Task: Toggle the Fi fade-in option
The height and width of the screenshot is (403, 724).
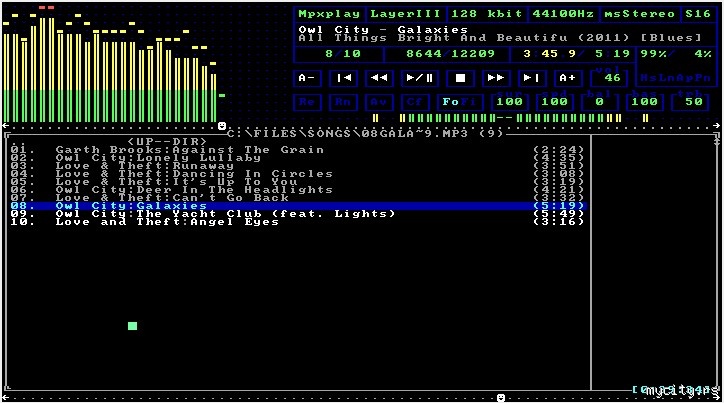Action: click(470, 102)
